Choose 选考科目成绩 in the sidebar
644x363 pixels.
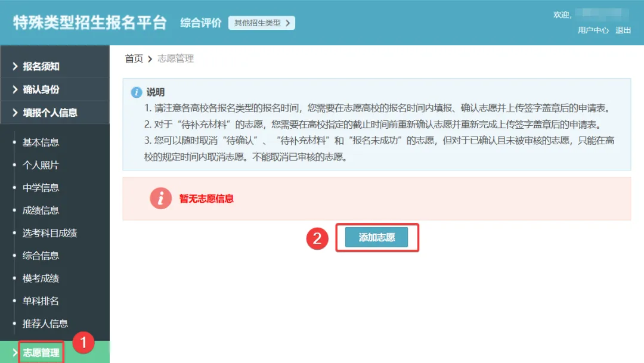[49, 233]
